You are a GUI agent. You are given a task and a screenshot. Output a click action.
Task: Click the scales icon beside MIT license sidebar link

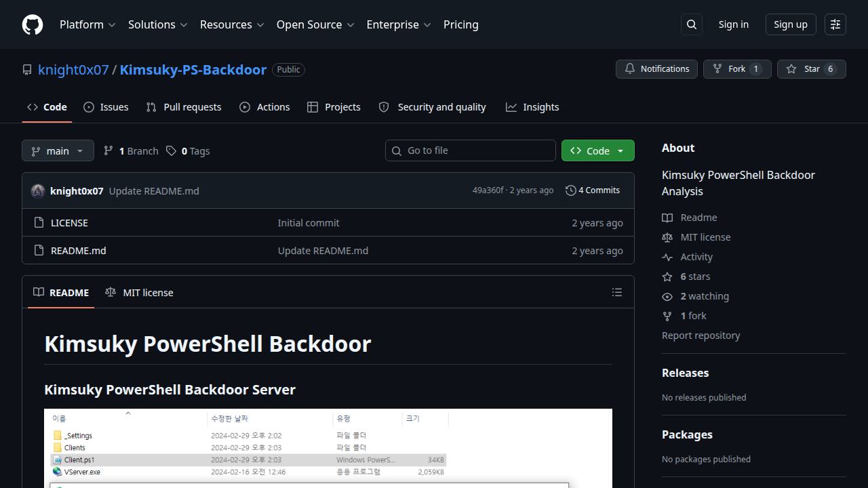tap(667, 237)
